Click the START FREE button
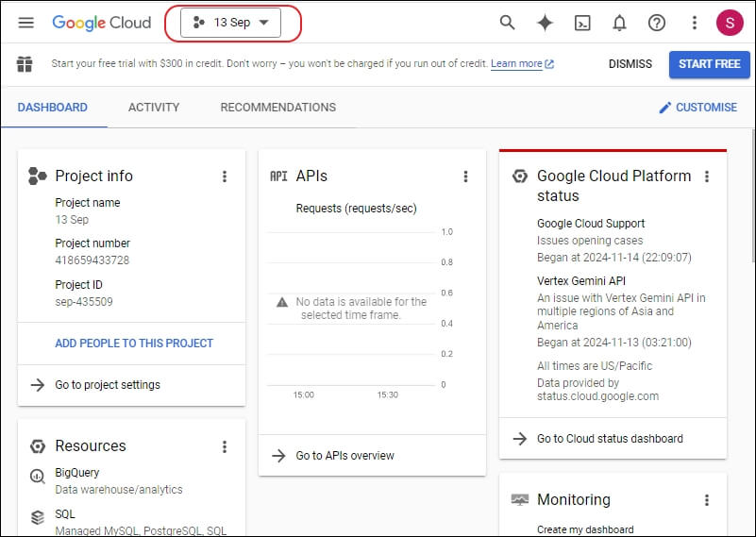Viewport: 756px width, 537px height. 709,64
